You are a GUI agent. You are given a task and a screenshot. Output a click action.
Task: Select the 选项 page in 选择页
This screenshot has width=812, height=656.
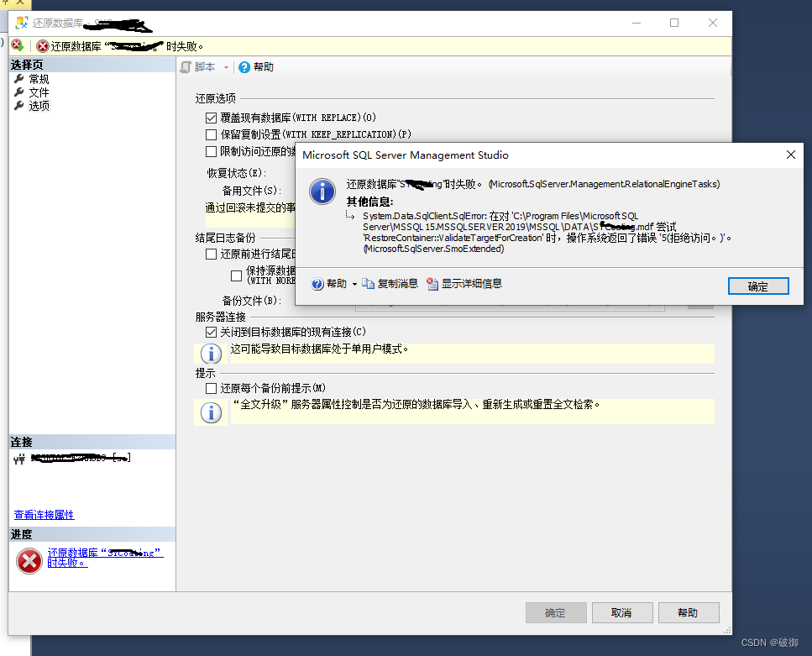tap(39, 106)
